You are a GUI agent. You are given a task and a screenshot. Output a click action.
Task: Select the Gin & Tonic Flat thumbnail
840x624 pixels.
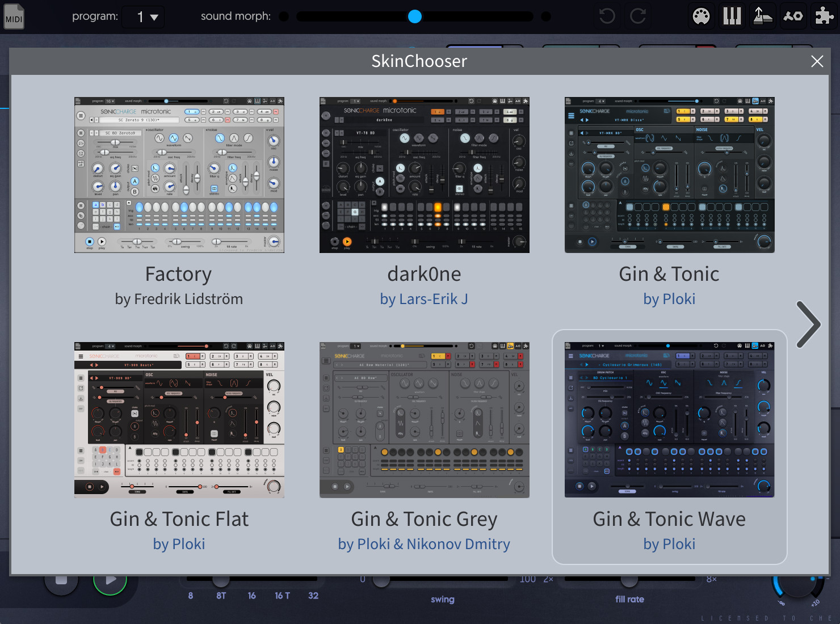click(179, 420)
